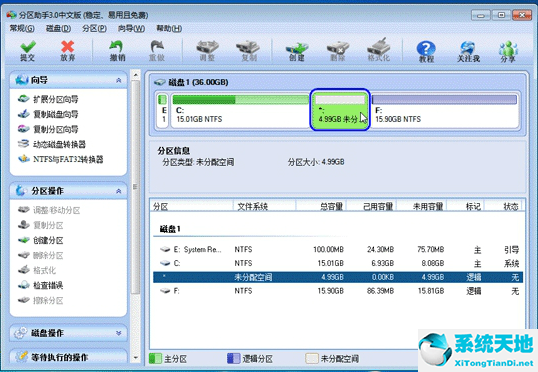The width and height of the screenshot is (538, 372).
Task: Click the 提交 (commit) toolbar icon
Action: [27, 51]
